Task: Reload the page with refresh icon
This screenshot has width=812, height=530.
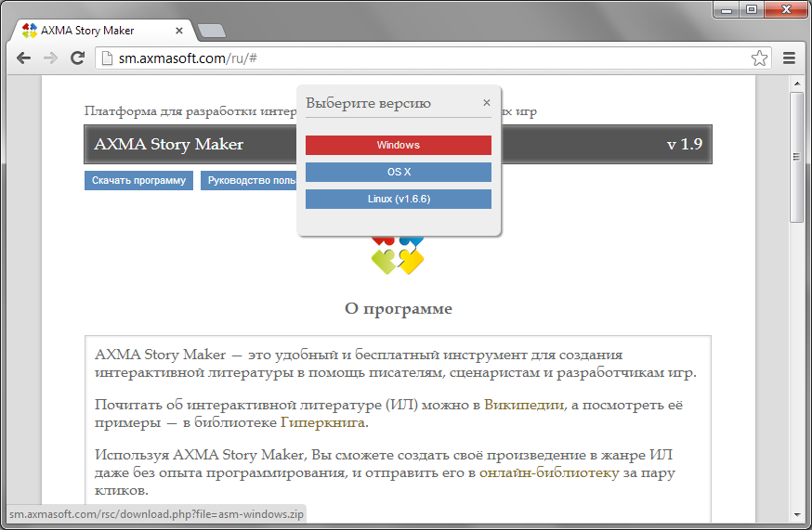Action: tap(78, 58)
